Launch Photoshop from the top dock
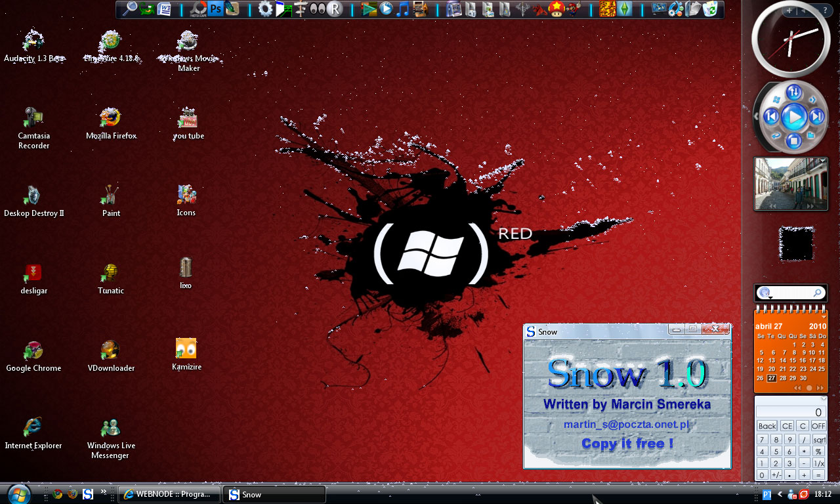The width and height of the screenshot is (840, 504). [215, 9]
